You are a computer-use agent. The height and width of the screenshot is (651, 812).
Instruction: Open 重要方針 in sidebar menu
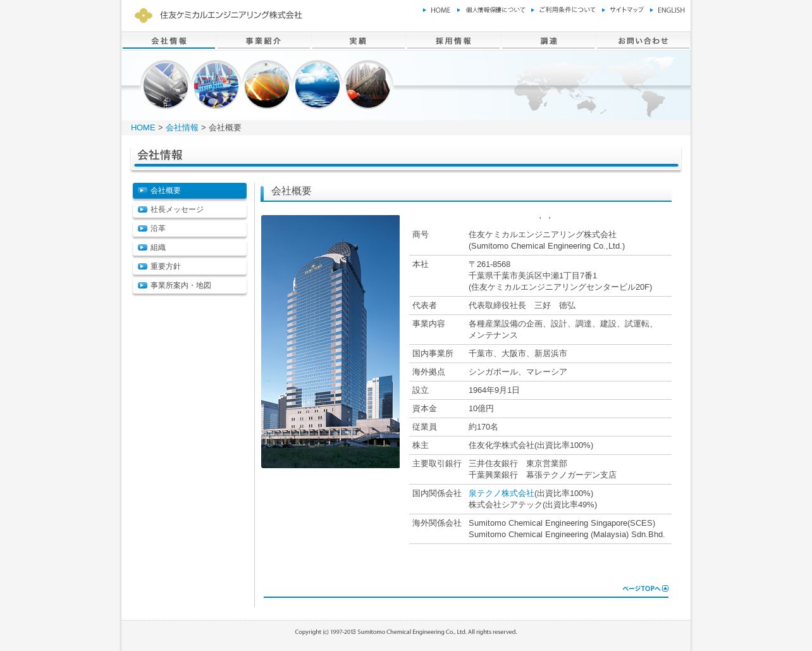pos(190,266)
